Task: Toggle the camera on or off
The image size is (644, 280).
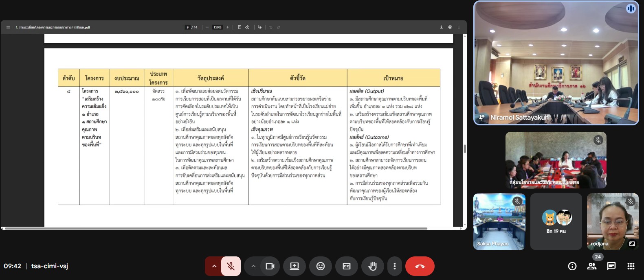Action: click(270, 266)
